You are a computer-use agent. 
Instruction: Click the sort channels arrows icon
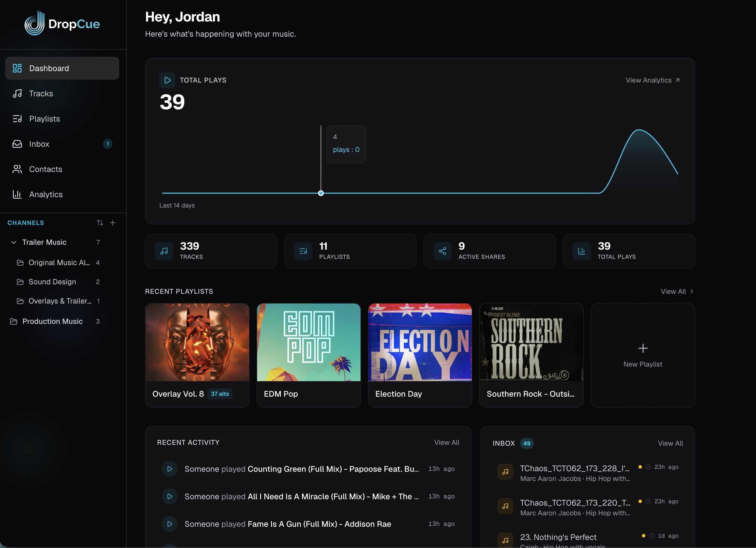[100, 223]
